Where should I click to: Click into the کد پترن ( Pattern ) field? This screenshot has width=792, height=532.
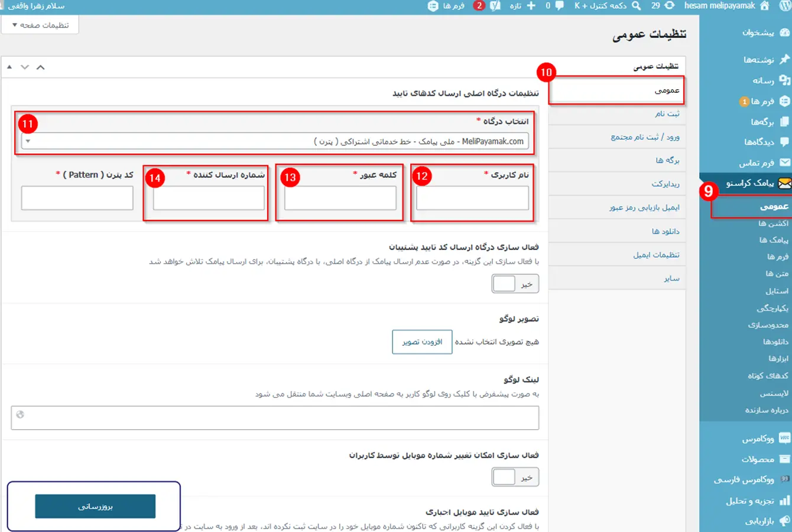(77, 198)
